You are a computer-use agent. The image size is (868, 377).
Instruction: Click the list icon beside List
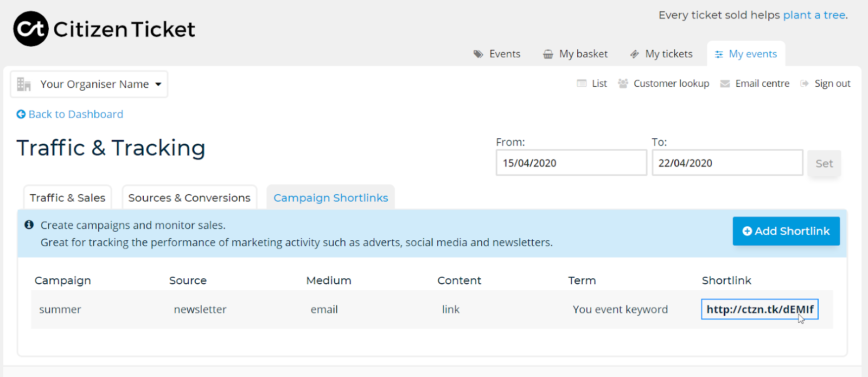point(582,84)
